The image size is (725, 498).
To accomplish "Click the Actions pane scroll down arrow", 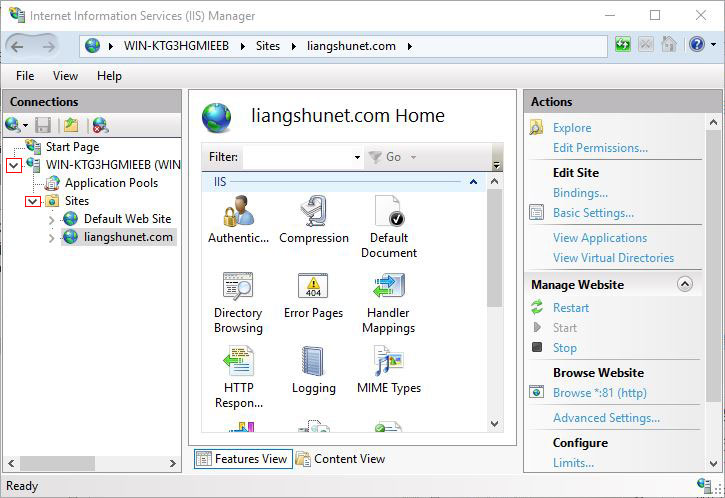I will click(713, 463).
